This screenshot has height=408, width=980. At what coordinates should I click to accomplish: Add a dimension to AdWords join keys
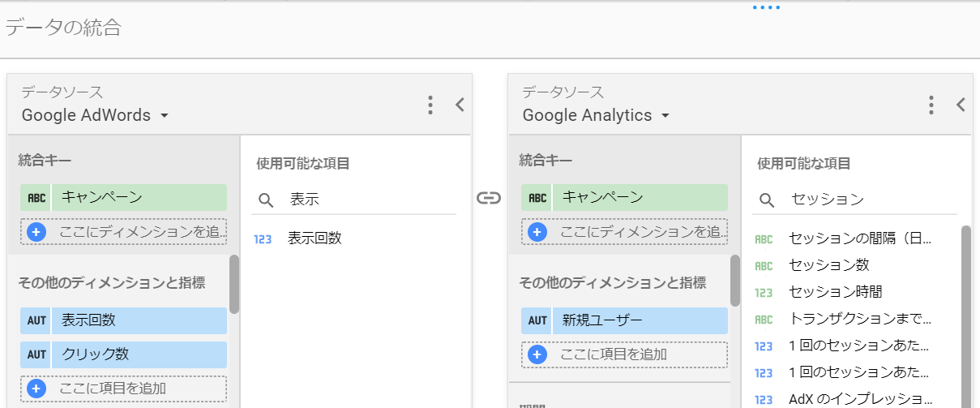[x=123, y=232]
